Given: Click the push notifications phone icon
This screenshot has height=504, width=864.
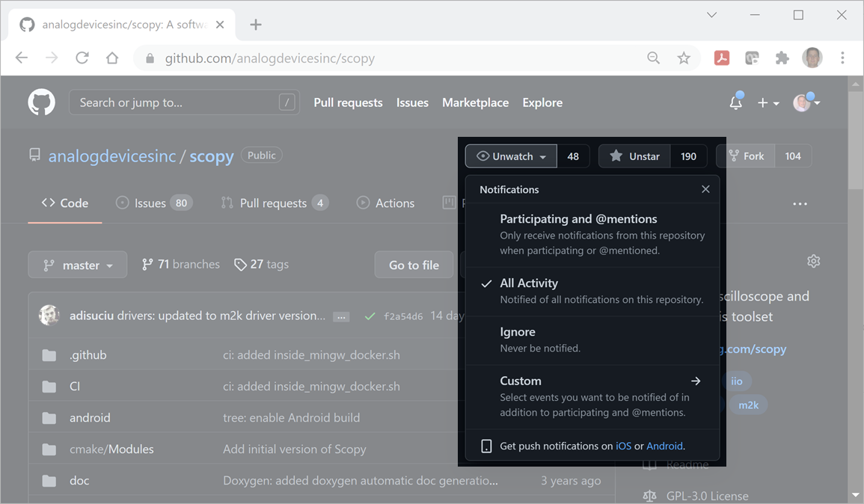Looking at the screenshot, I should pos(487,445).
